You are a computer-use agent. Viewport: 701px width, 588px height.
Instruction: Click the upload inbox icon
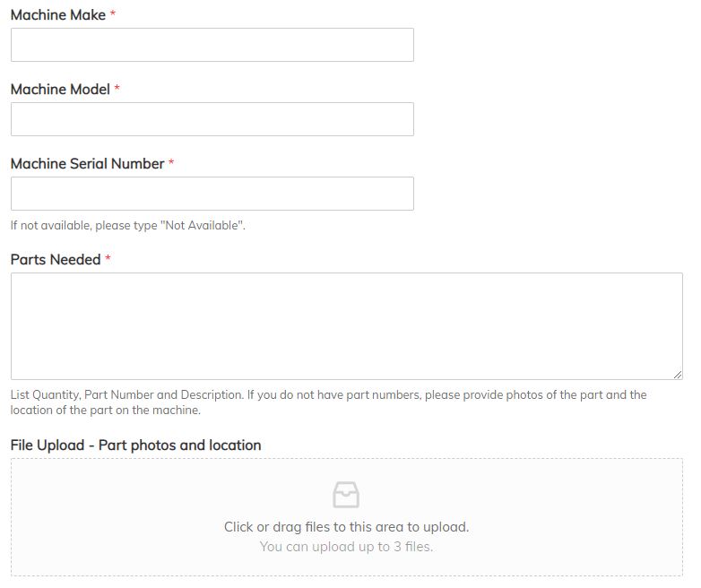(x=346, y=495)
